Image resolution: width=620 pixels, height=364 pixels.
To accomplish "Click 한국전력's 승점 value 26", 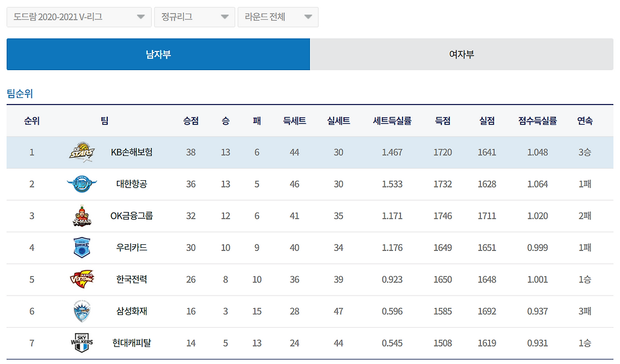I will coord(191,279).
